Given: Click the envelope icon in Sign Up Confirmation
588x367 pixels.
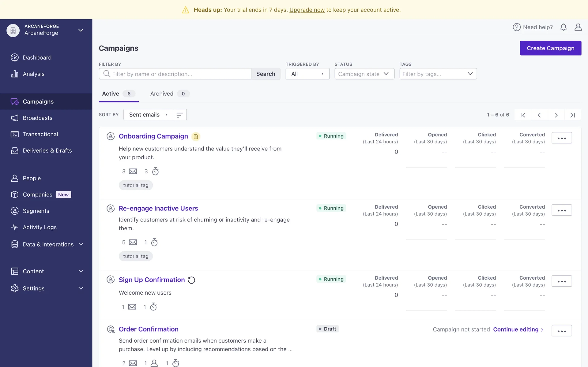Looking at the screenshot, I should click(132, 307).
